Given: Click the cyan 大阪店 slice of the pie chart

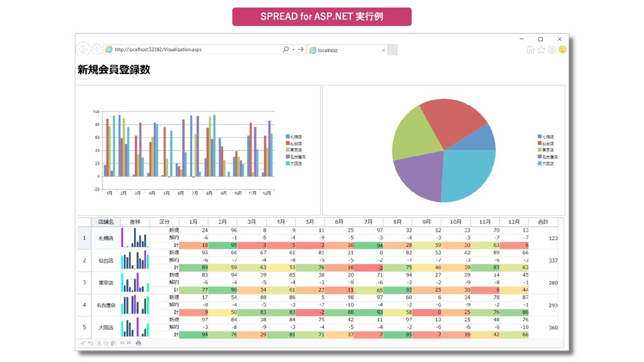Looking at the screenshot, I should tap(468, 175).
